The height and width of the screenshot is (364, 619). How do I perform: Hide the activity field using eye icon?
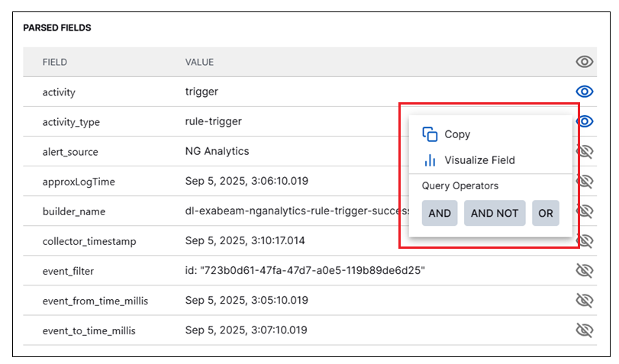[584, 92]
